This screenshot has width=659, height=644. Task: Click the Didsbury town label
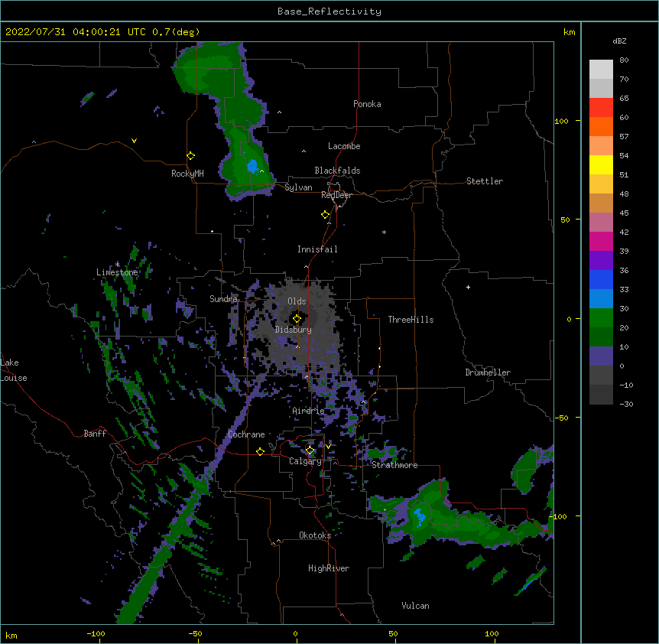pos(294,330)
